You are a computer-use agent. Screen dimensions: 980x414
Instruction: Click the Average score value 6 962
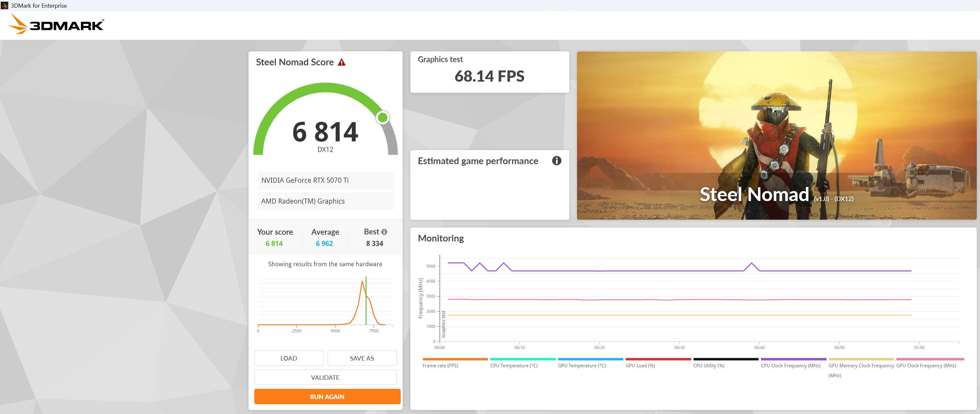(325, 243)
